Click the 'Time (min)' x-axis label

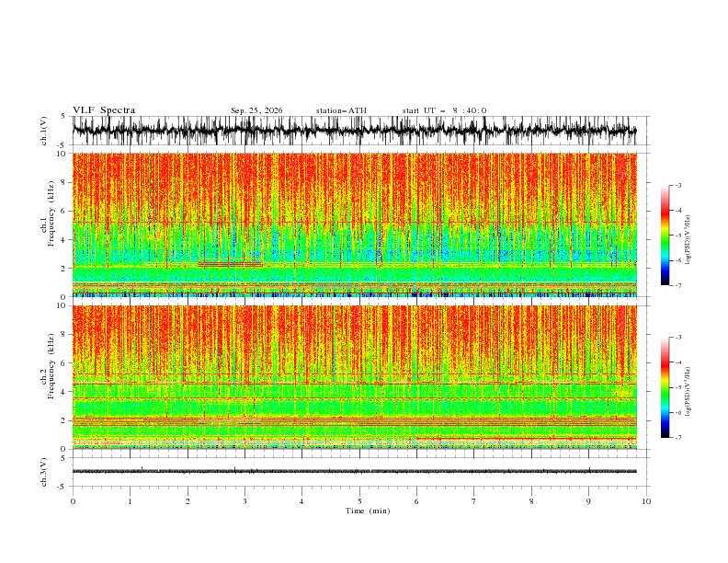coord(368,511)
